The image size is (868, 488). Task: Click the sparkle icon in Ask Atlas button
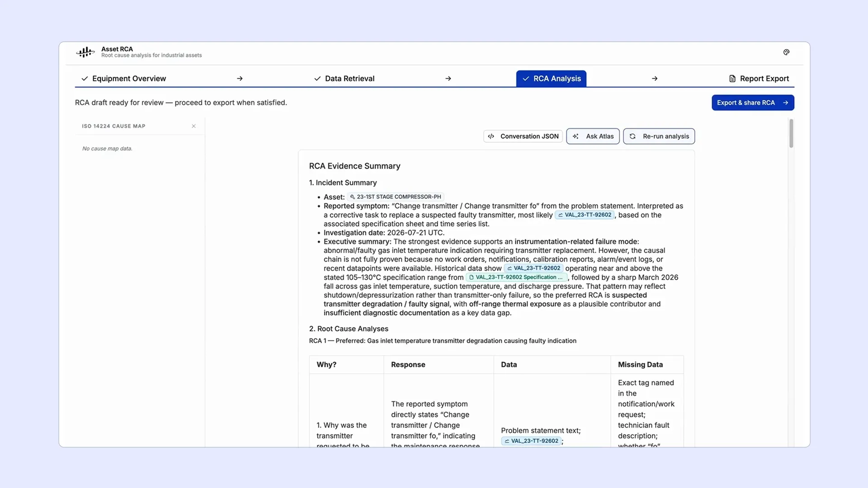click(576, 136)
